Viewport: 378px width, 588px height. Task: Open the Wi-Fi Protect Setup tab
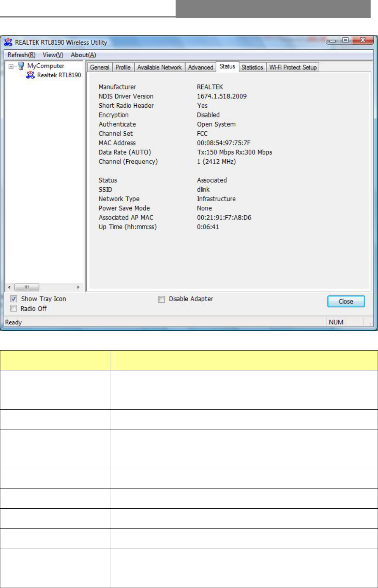click(293, 67)
